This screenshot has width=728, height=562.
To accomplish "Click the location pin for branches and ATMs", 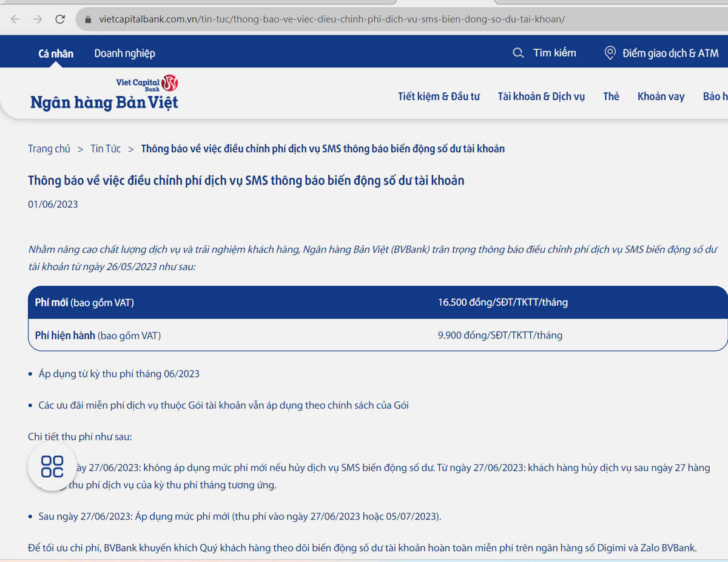I will (x=610, y=53).
